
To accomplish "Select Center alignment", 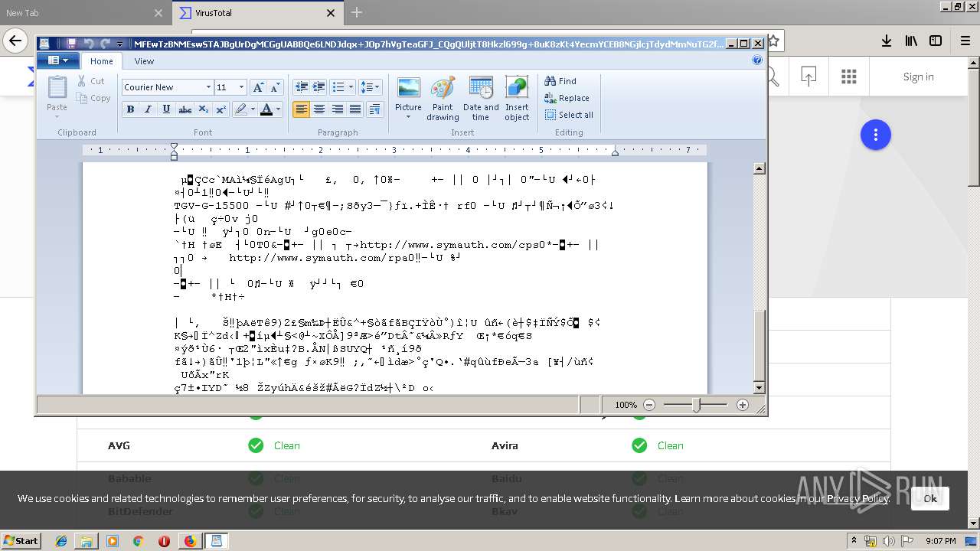I will [x=319, y=109].
